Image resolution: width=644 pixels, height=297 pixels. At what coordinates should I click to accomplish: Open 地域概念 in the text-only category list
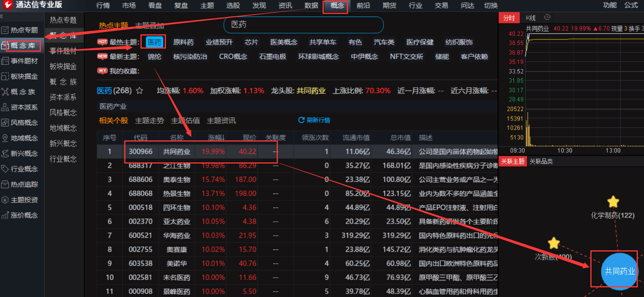pyautogui.click(x=63, y=128)
